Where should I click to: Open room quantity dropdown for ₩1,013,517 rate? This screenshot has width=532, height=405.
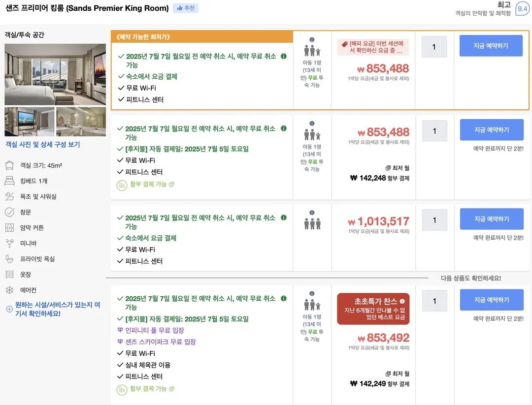tap(434, 220)
